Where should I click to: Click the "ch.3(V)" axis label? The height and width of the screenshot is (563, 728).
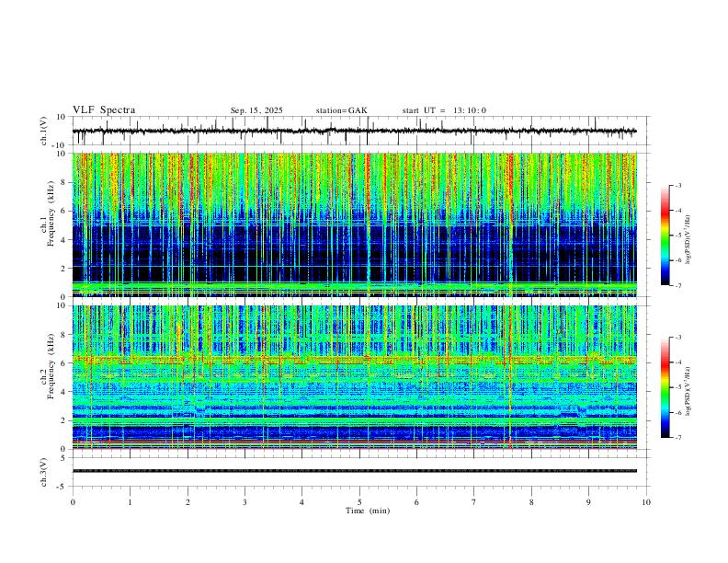point(44,472)
